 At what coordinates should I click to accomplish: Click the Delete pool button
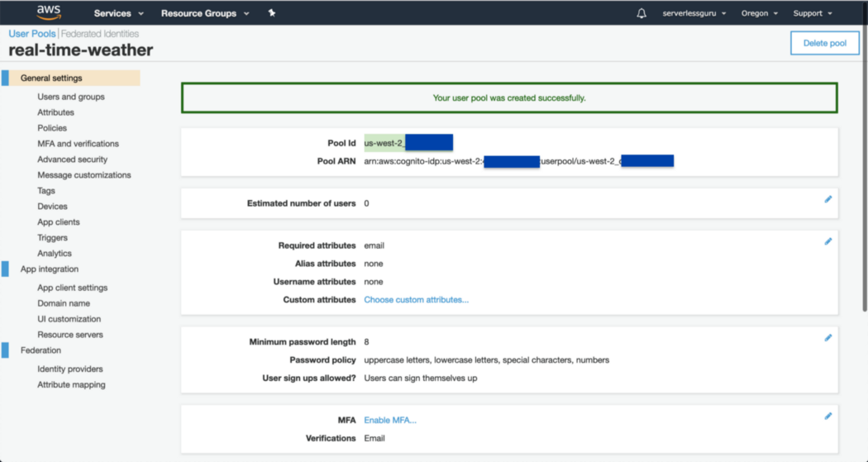pyautogui.click(x=825, y=43)
